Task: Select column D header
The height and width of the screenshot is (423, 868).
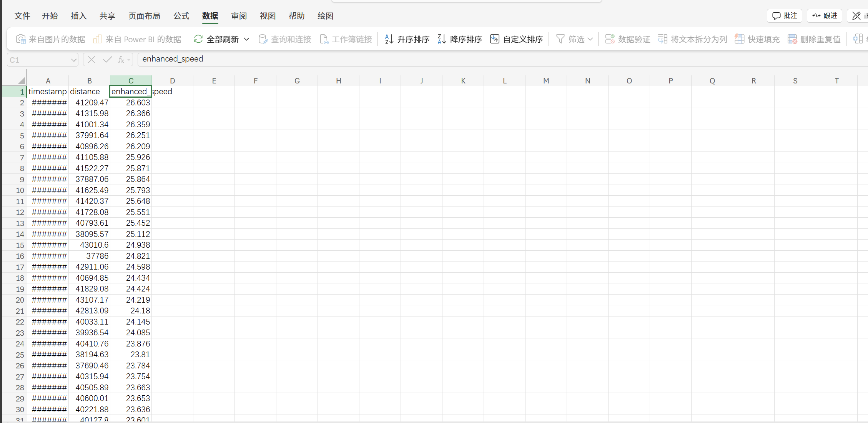Action: pyautogui.click(x=173, y=81)
